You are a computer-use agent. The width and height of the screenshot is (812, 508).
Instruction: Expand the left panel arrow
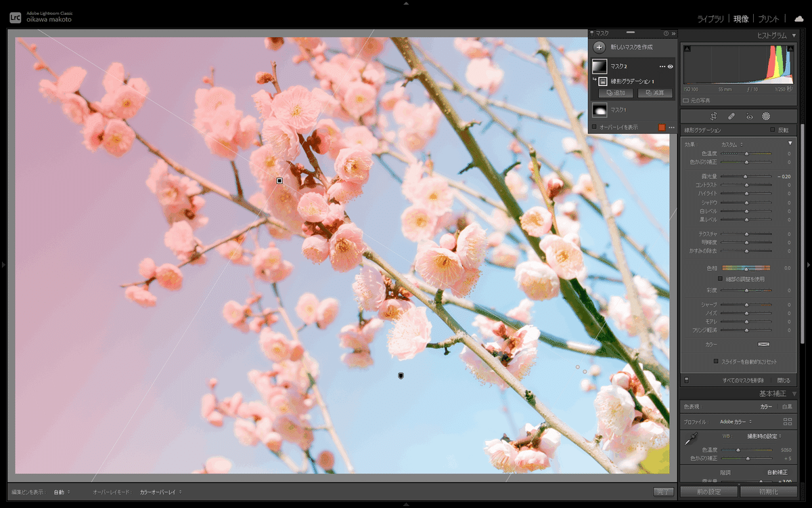(3, 264)
